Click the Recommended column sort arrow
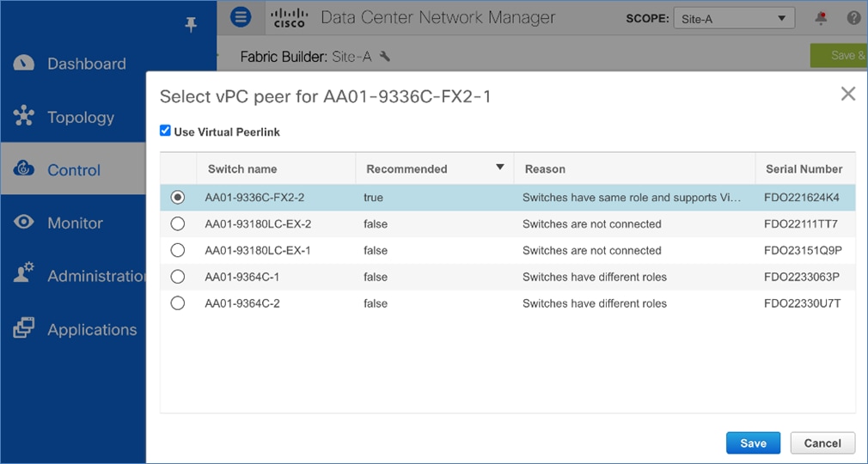 pos(500,168)
